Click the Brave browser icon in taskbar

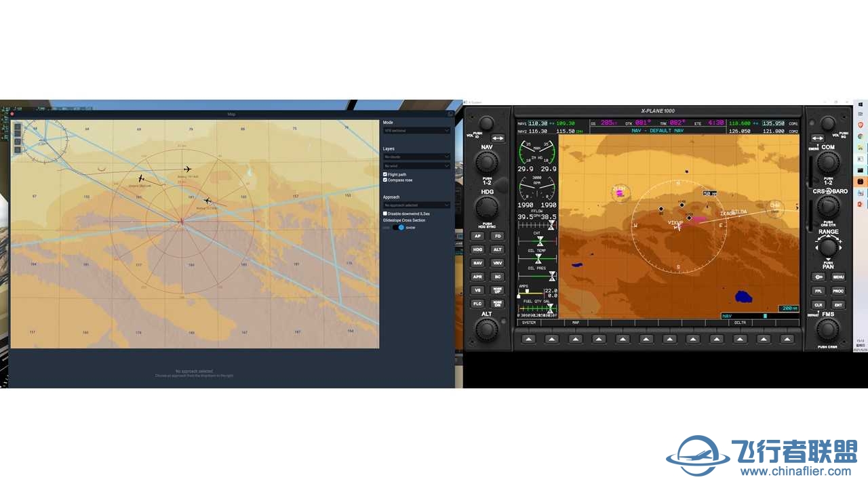tap(861, 125)
